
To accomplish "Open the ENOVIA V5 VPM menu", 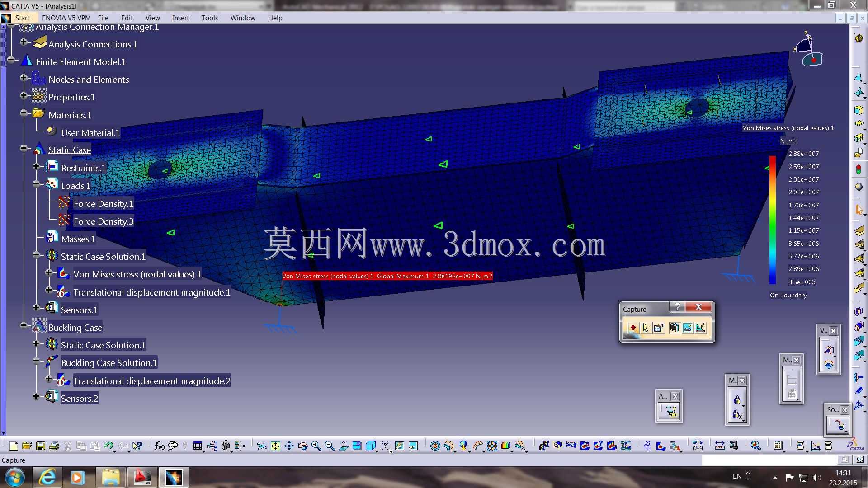I will tap(66, 18).
